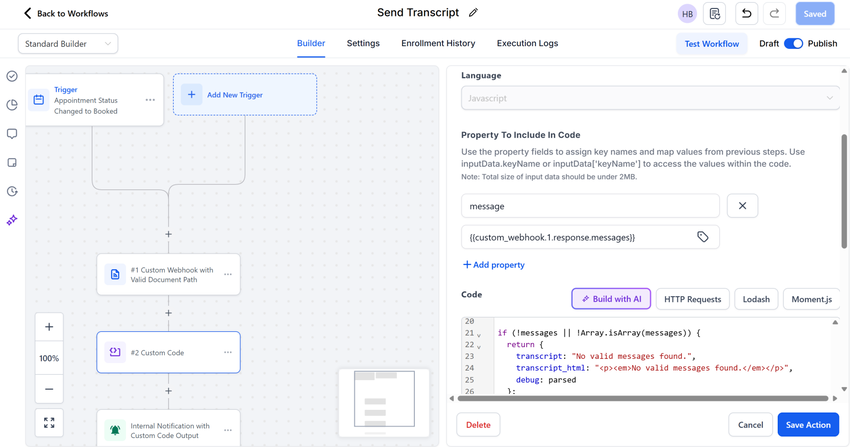This screenshot has width=850, height=447.
Task: Zoom out on the workflow canvas
Action: coord(49,388)
